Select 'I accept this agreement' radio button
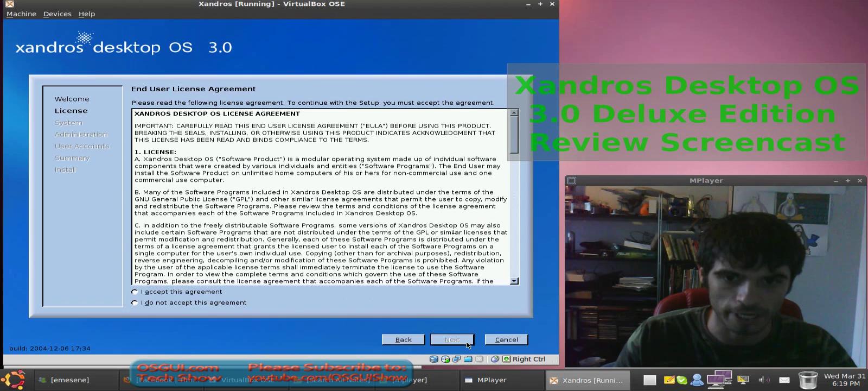The width and height of the screenshot is (868, 391). tap(135, 292)
